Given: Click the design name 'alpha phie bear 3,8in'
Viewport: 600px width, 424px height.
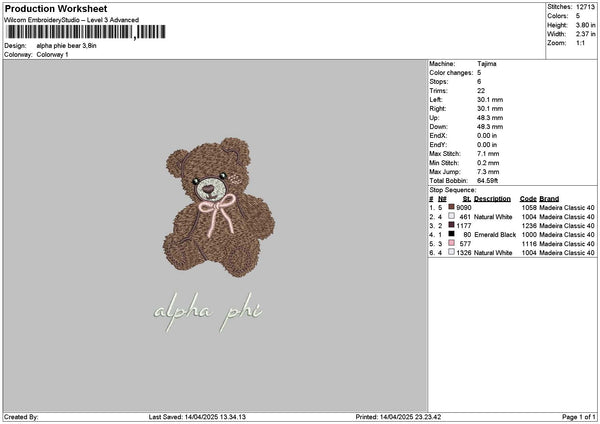Looking at the screenshot, I should click(x=66, y=46).
